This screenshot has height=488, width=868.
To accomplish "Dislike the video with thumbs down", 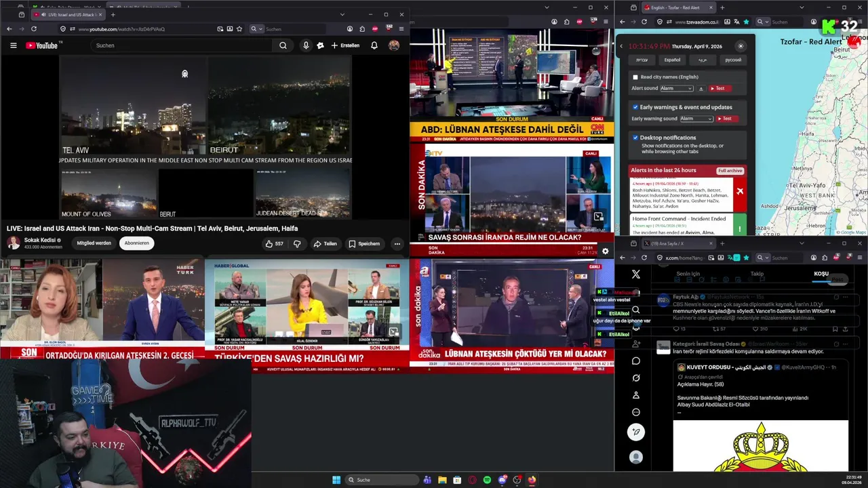I will pyautogui.click(x=297, y=243).
